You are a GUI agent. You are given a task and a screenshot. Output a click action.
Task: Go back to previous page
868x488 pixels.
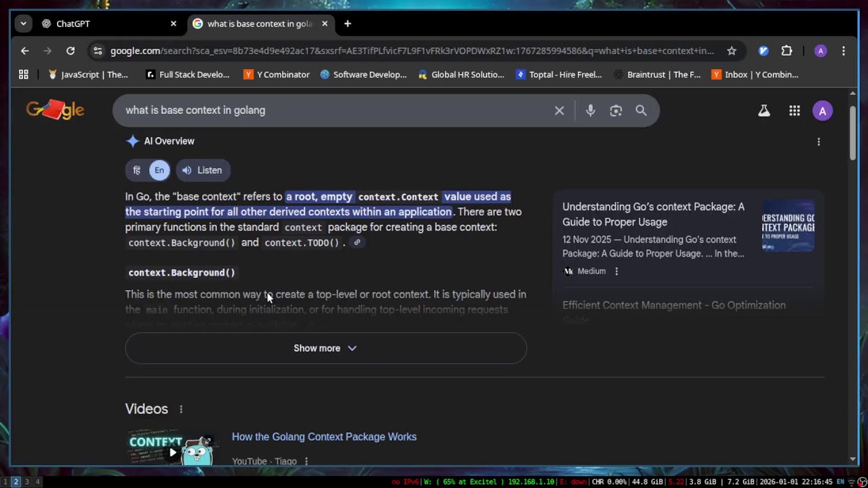click(24, 51)
